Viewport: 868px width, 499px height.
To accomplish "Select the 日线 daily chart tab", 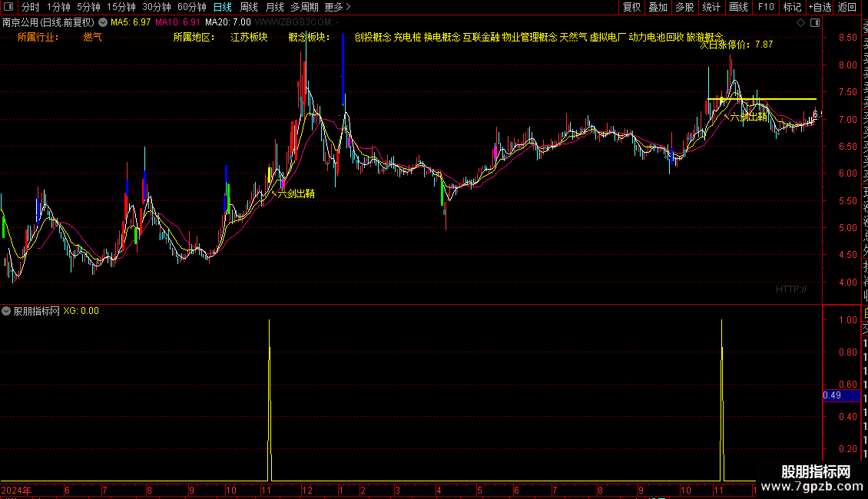I will (x=223, y=7).
